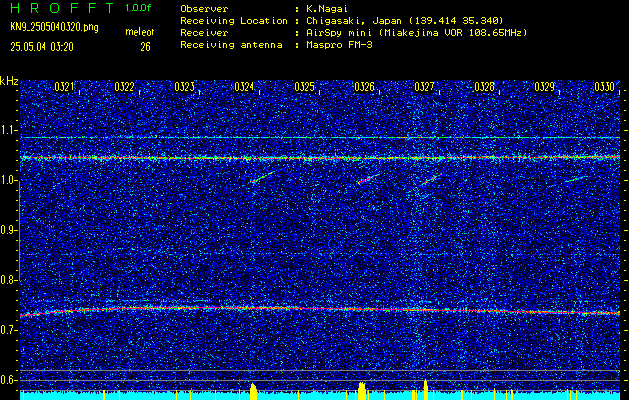Screen dimensions: 629x400
Task: Click the thin cyan line above 1.05 kHz
Action: (x=320, y=138)
